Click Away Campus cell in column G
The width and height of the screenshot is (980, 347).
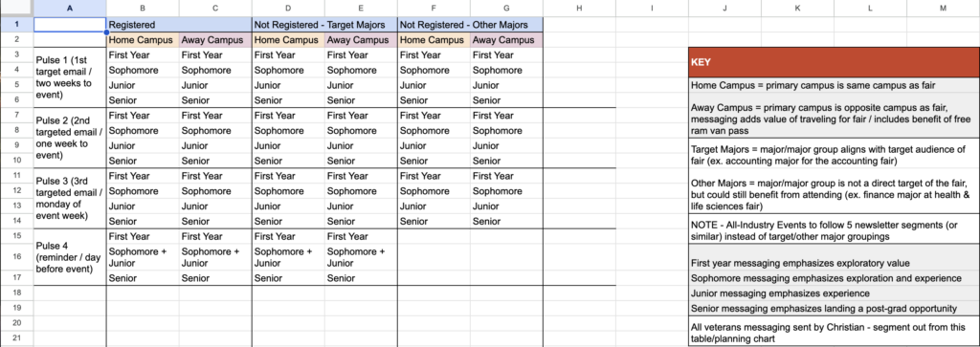pos(507,39)
